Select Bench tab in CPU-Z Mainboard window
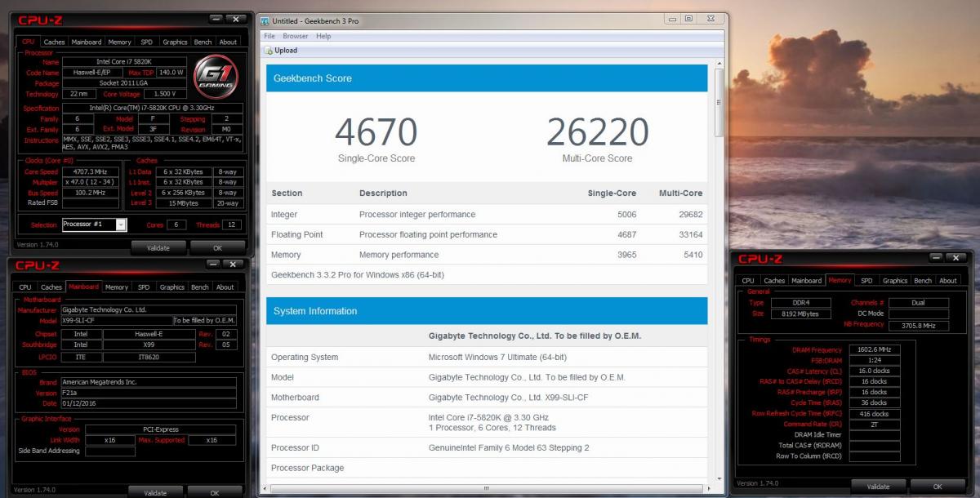 (x=199, y=287)
